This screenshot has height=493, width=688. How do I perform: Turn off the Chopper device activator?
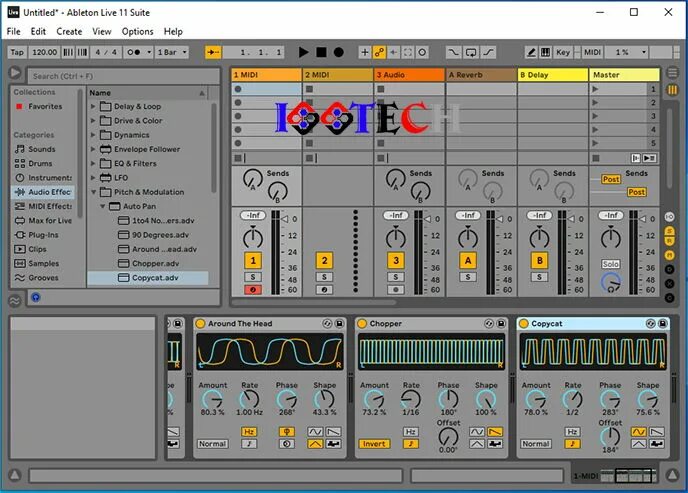[x=362, y=324]
